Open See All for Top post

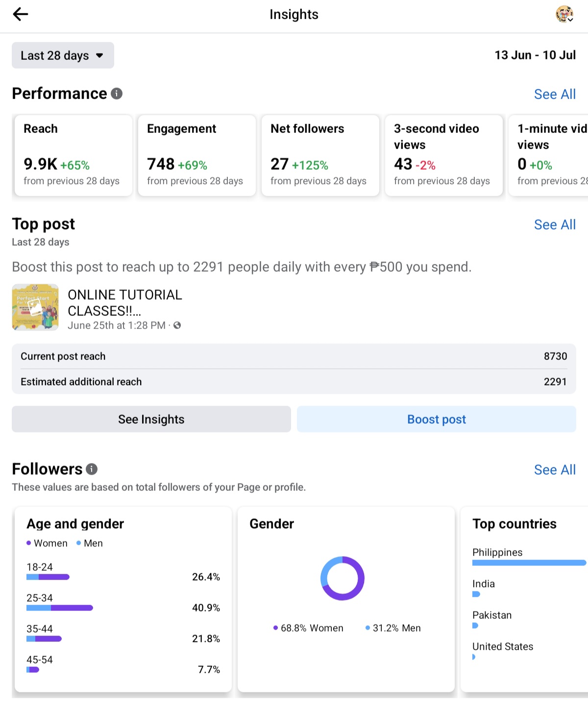[x=555, y=225]
